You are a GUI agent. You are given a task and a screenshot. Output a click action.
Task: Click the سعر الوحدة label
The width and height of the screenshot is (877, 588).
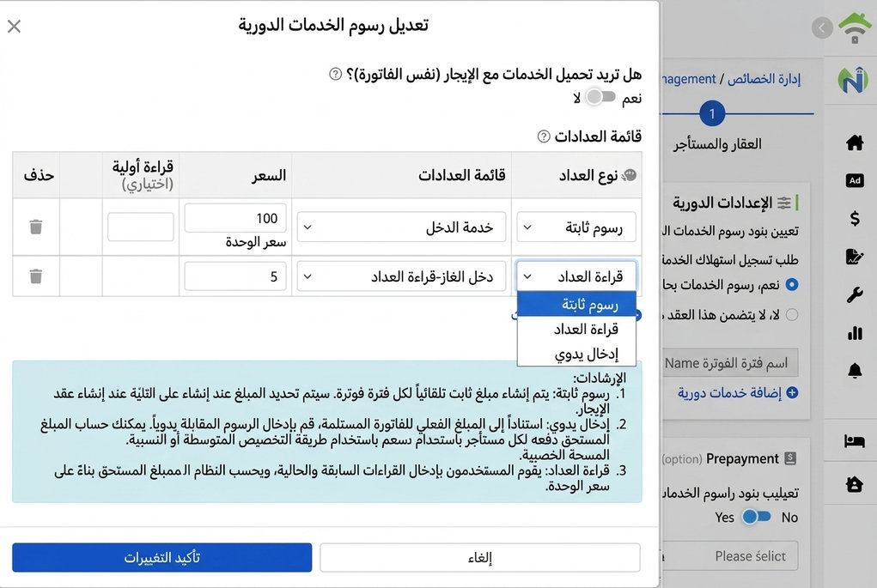pos(256,242)
